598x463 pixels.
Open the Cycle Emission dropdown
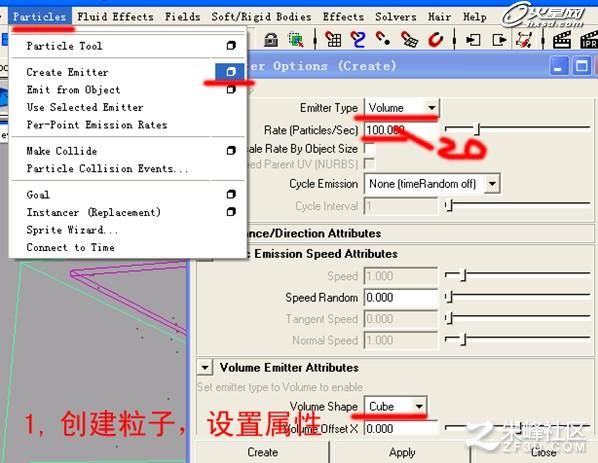pyautogui.click(x=432, y=184)
